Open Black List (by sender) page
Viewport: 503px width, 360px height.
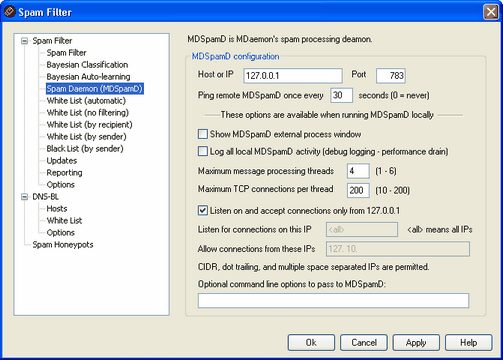click(85, 149)
